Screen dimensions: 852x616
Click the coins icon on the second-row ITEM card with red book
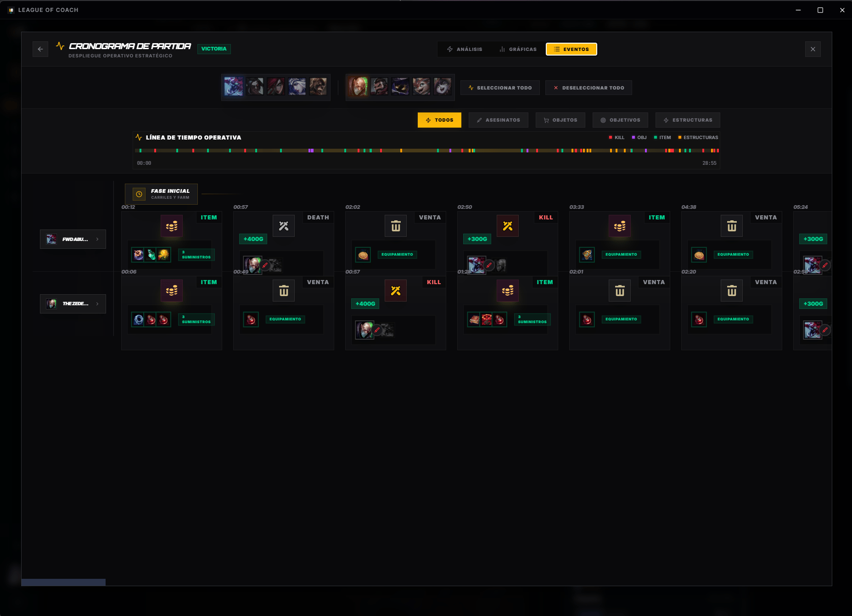tap(508, 291)
